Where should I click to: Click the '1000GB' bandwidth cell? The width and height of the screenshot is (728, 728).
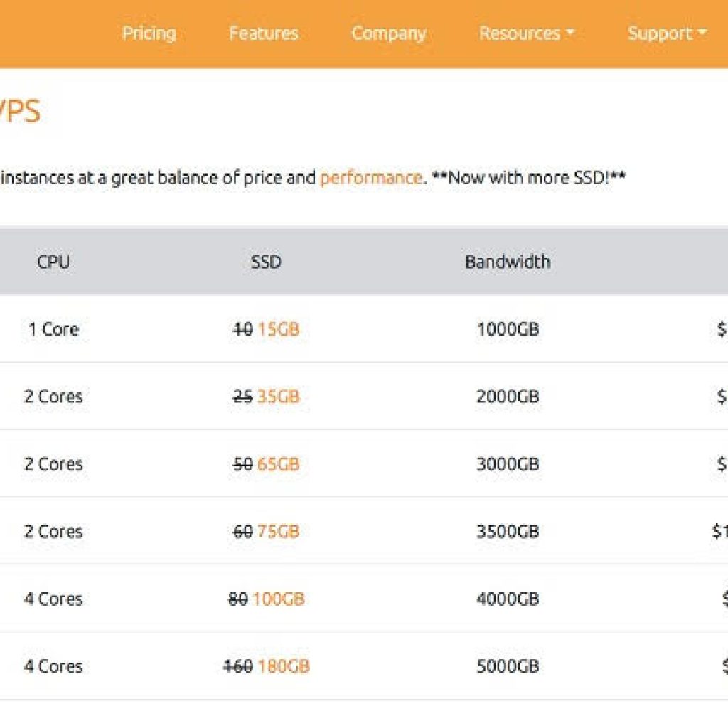(508, 329)
